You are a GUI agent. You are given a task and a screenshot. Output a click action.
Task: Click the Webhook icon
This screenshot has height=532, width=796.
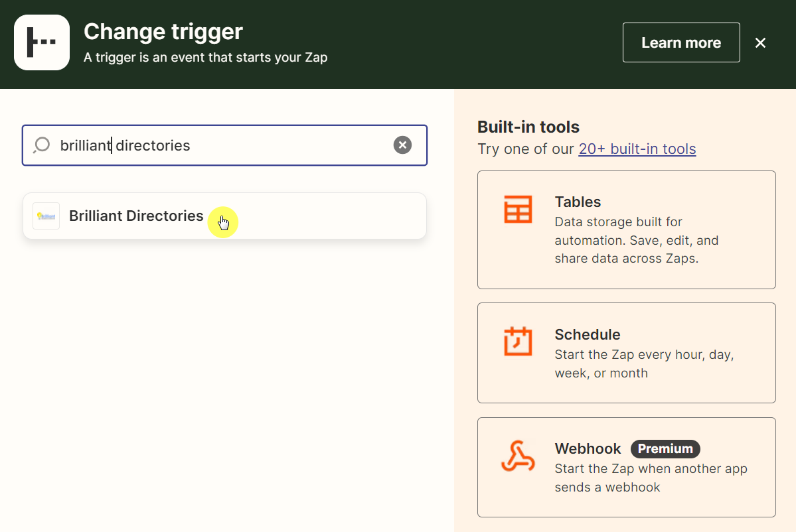tap(518, 456)
